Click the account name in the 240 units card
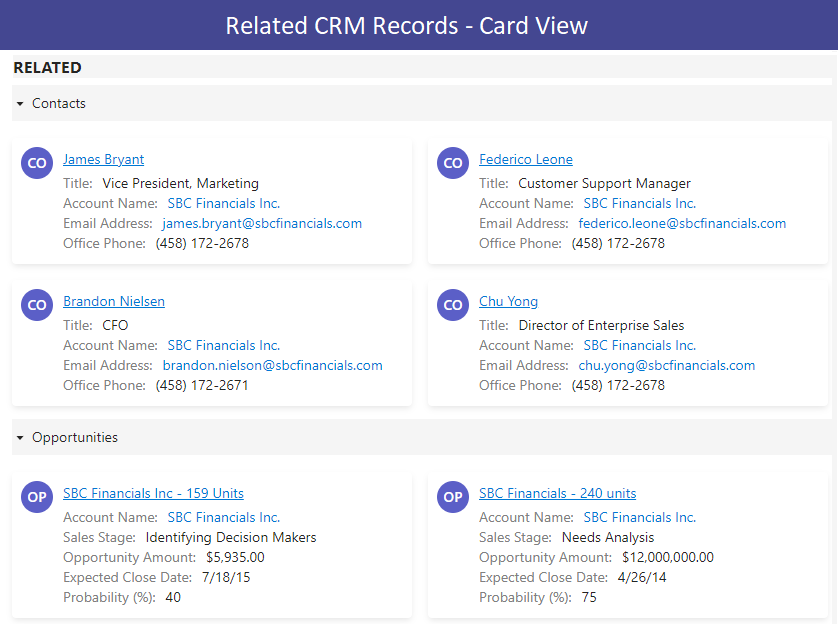 pyautogui.click(x=639, y=517)
